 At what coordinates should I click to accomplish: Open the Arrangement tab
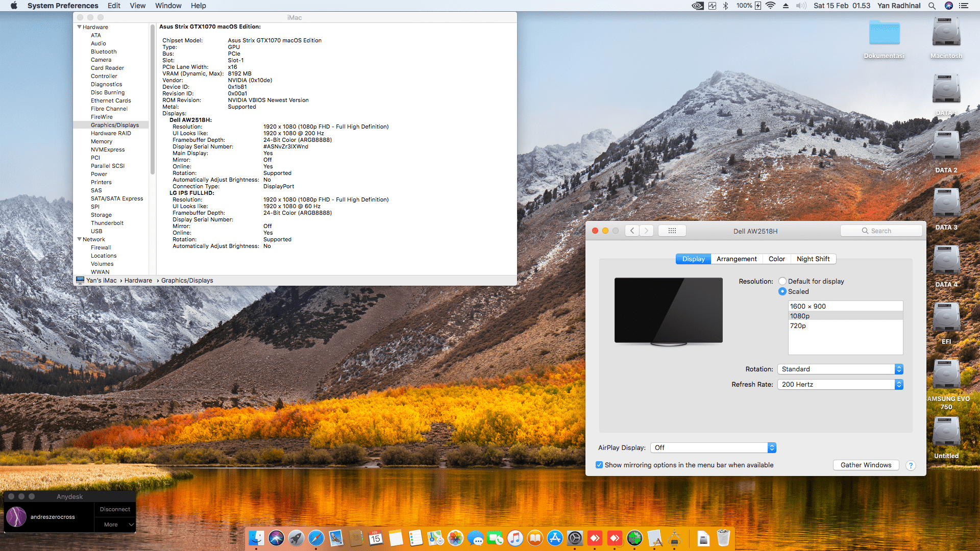(736, 259)
